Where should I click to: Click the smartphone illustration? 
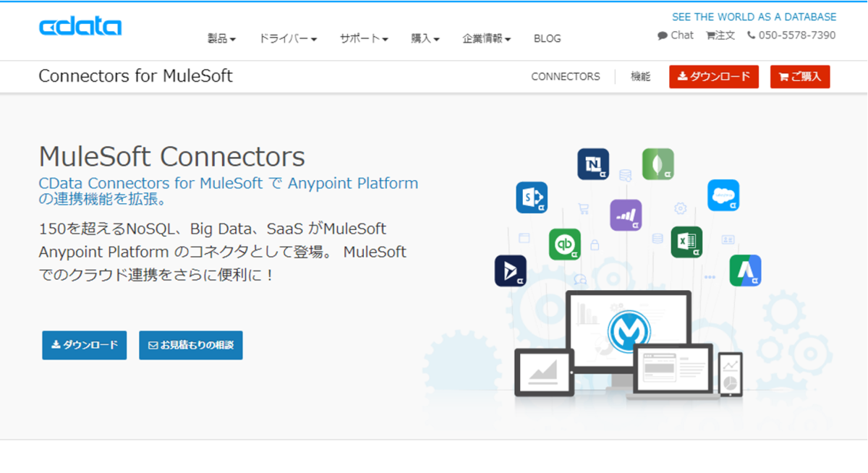[731, 374]
